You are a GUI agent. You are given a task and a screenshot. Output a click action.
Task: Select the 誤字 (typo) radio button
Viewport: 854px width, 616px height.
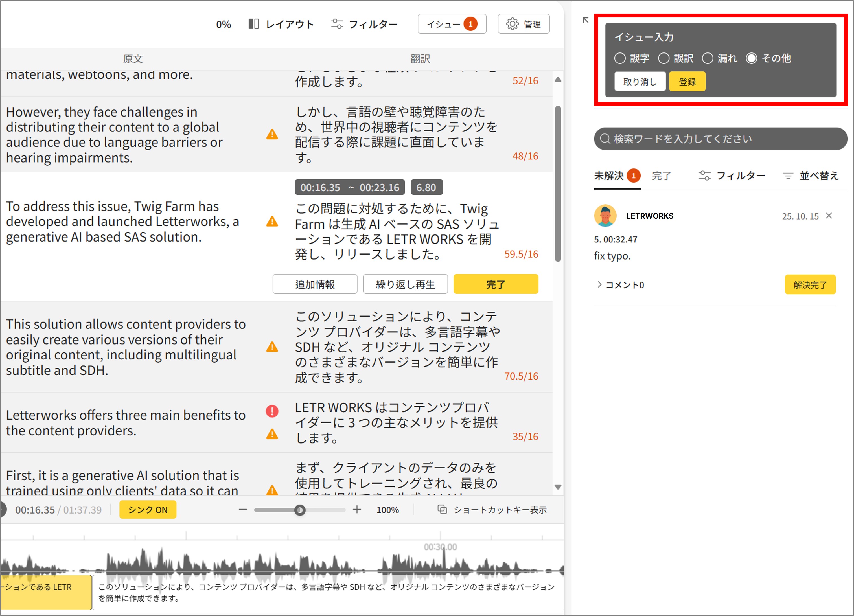[x=620, y=58]
